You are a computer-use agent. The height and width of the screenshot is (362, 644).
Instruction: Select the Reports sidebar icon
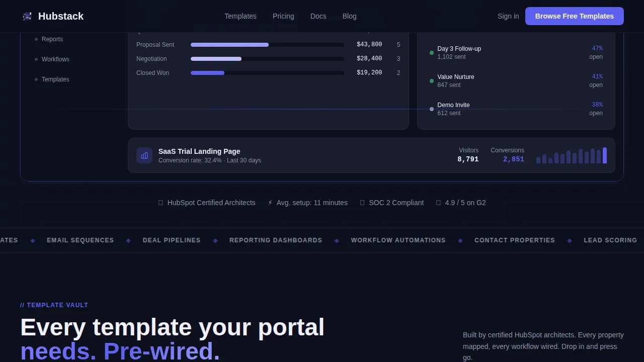click(36, 39)
